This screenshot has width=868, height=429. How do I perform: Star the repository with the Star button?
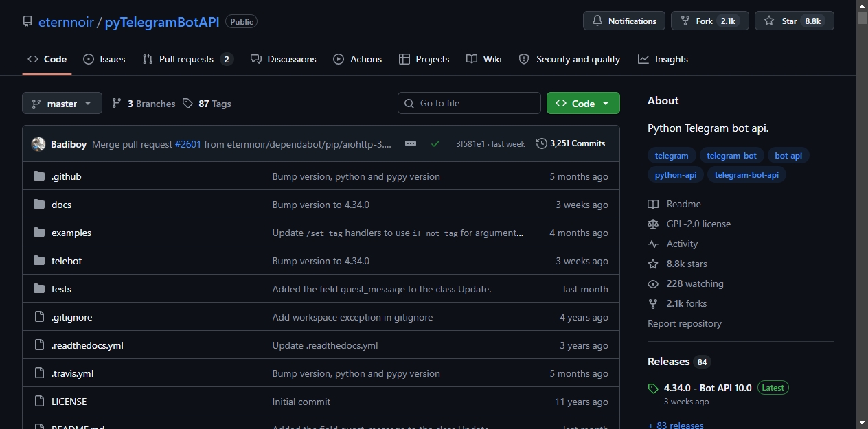tap(795, 21)
